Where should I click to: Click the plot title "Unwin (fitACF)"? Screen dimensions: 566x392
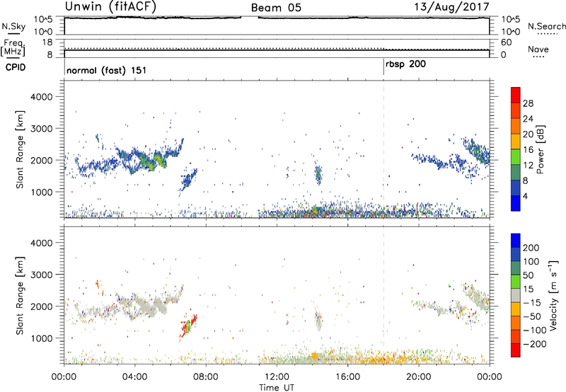(x=110, y=7)
